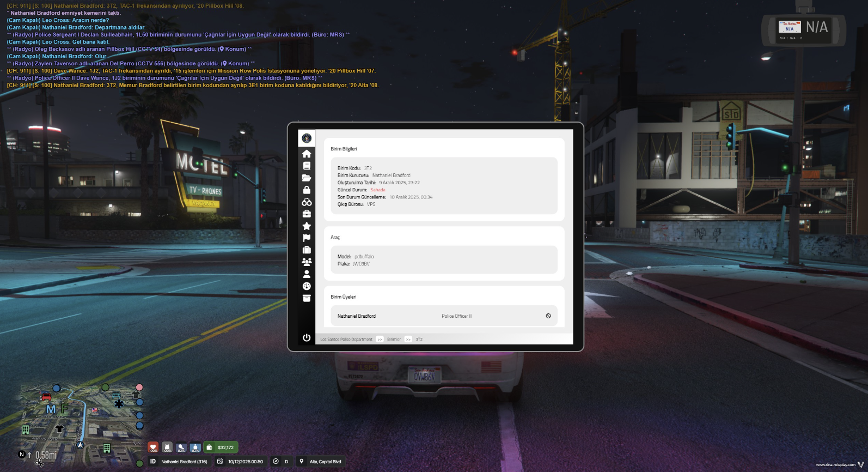Click the 'Birim Bilgileri' section heading
This screenshot has width=868, height=472.
[x=344, y=149]
